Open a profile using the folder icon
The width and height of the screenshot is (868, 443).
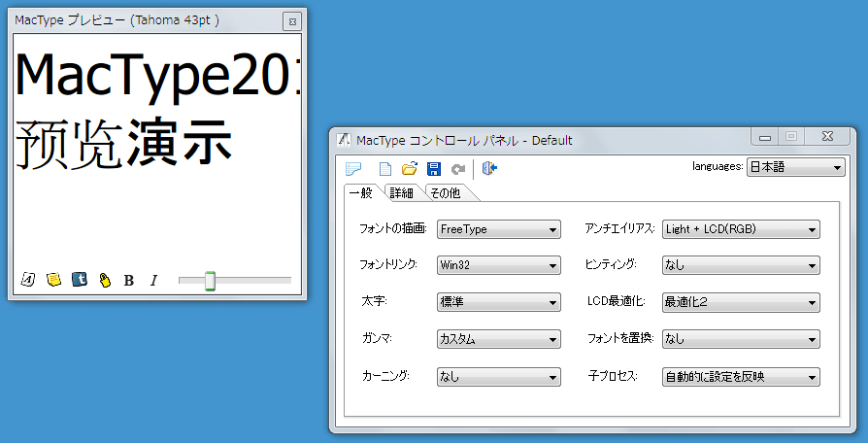[409, 169]
